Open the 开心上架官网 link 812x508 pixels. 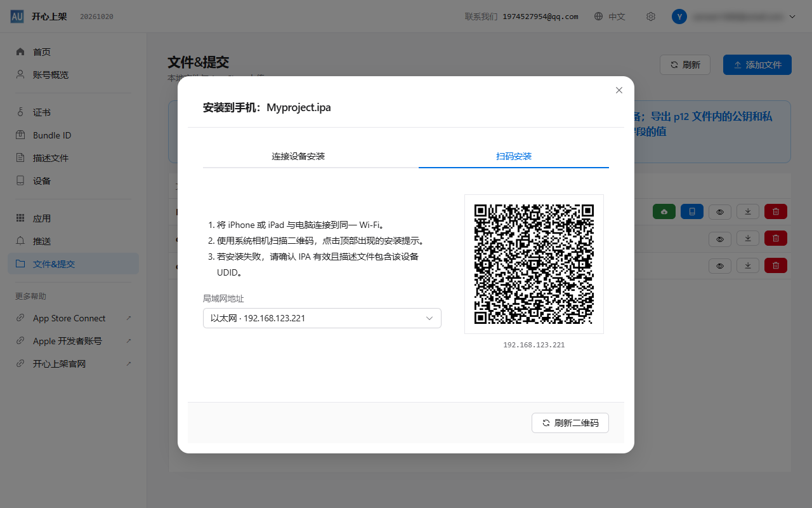click(73, 364)
